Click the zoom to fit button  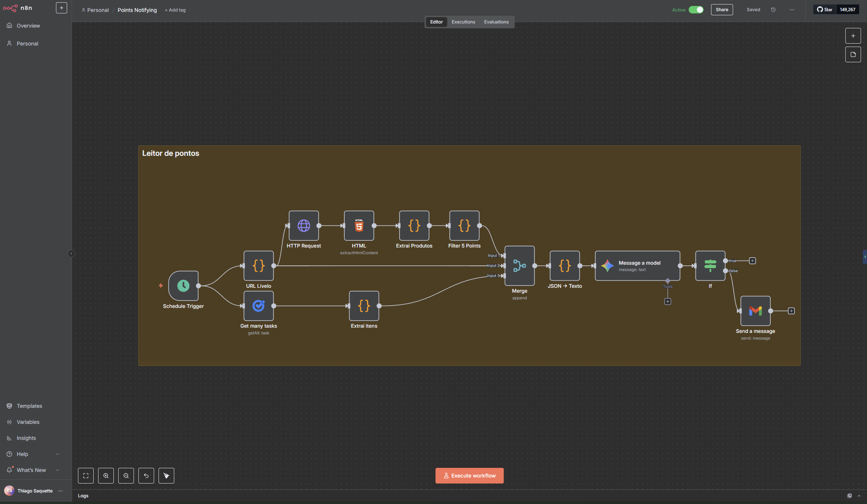86,476
